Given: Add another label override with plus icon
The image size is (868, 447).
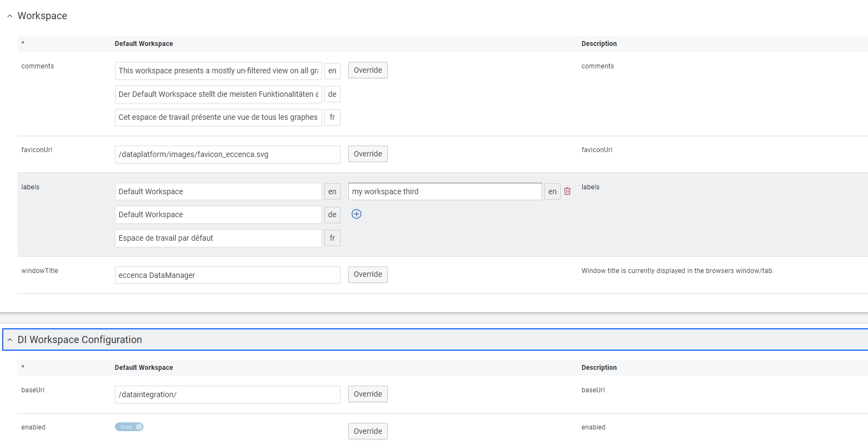Looking at the screenshot, I should point(357,214).
